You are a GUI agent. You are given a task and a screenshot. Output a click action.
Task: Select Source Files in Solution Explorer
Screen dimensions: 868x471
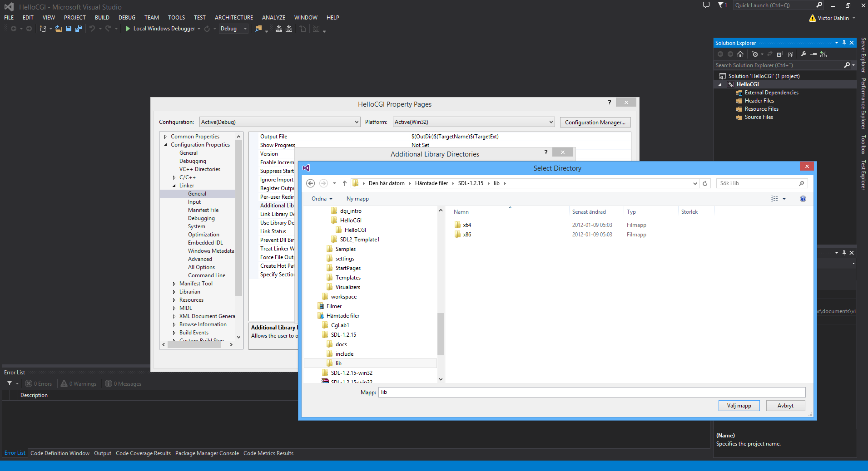759,117
